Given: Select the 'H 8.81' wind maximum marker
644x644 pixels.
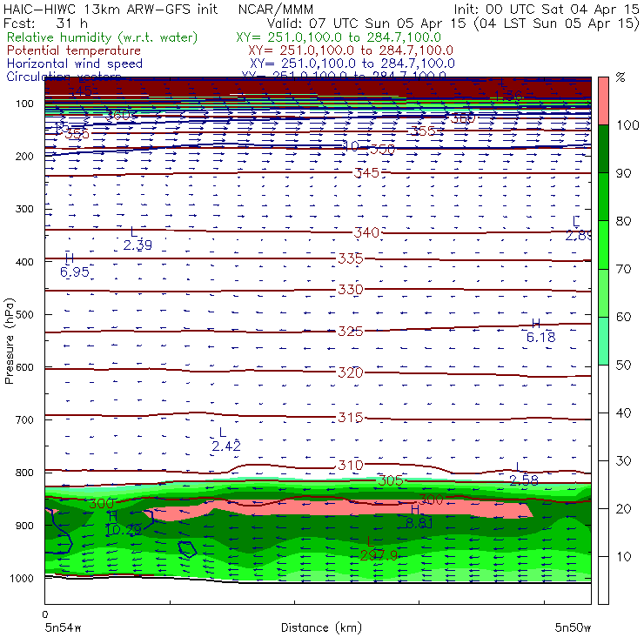Looking at the screenshot, I should coord(419,517).
